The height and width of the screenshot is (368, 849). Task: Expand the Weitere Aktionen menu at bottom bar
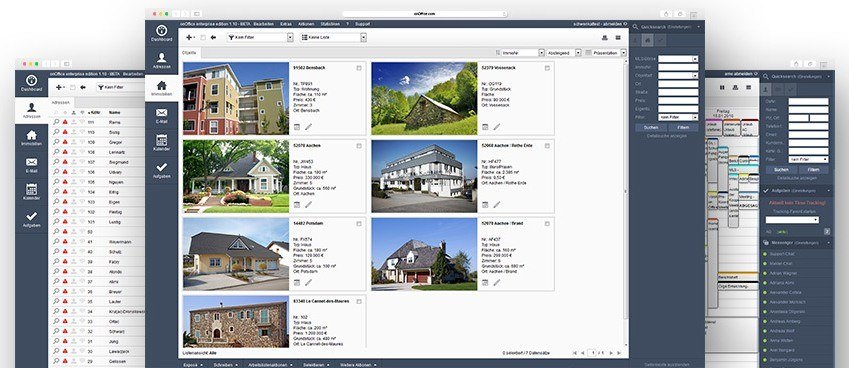pyautogui.click(x=357, y=365)
